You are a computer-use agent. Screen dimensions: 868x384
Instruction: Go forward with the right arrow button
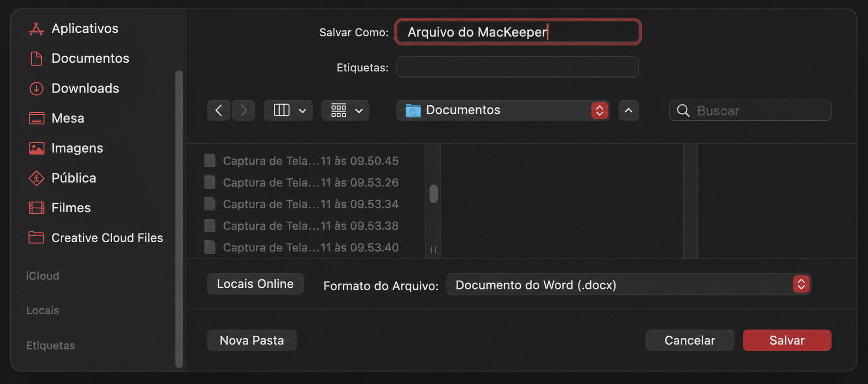(243, 111)
